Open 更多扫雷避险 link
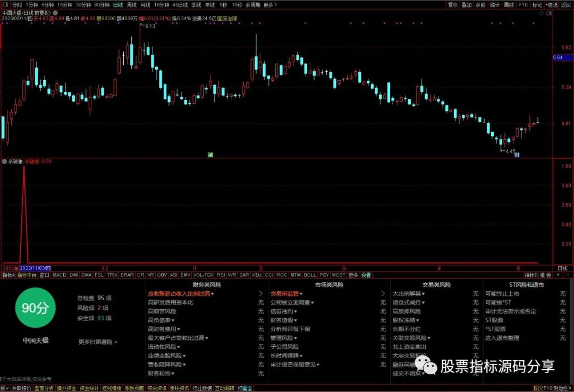The height and width of the screenshot is (392, 574). (98, 342)
